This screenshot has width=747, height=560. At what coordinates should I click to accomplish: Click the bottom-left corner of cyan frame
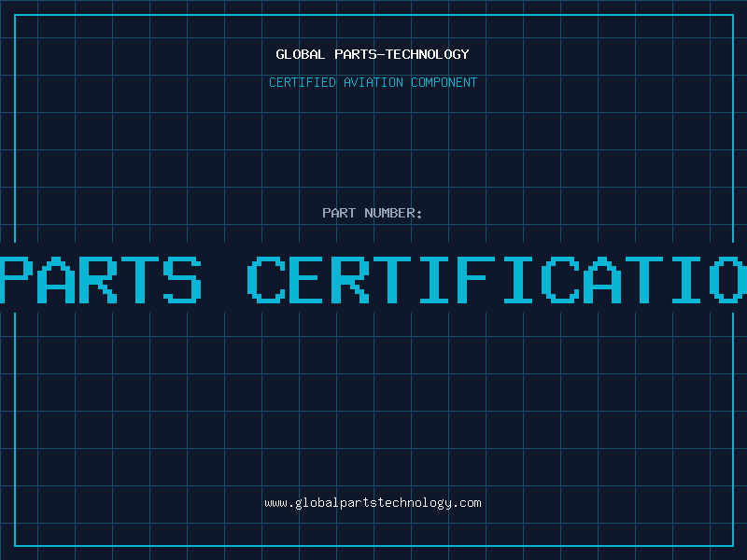(x=15, y=545)
